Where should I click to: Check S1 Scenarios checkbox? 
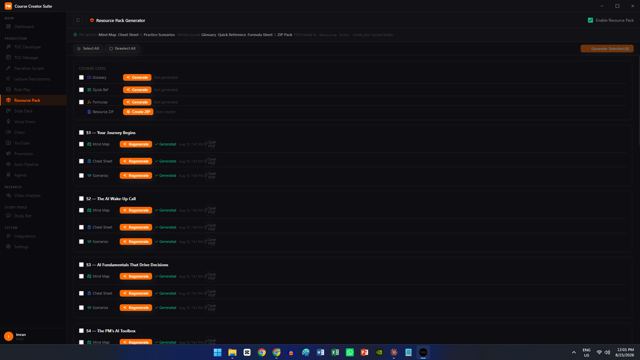[x=81, y=176]
